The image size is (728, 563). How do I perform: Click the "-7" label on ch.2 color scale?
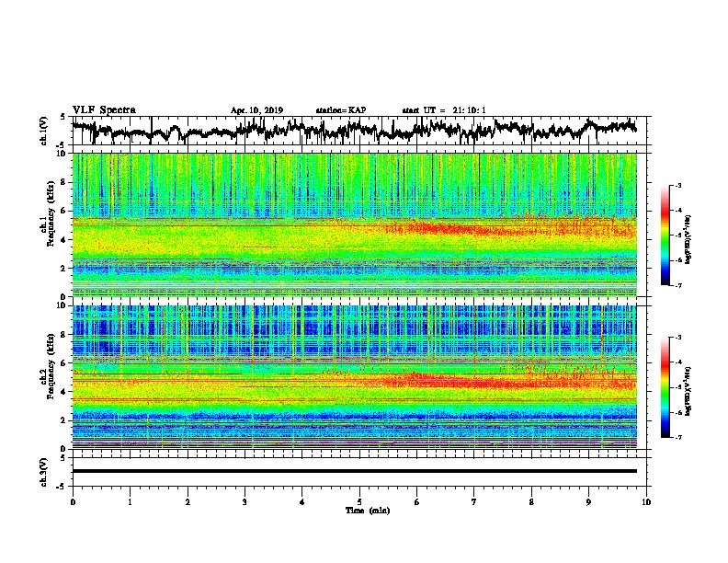click(678, 438)
